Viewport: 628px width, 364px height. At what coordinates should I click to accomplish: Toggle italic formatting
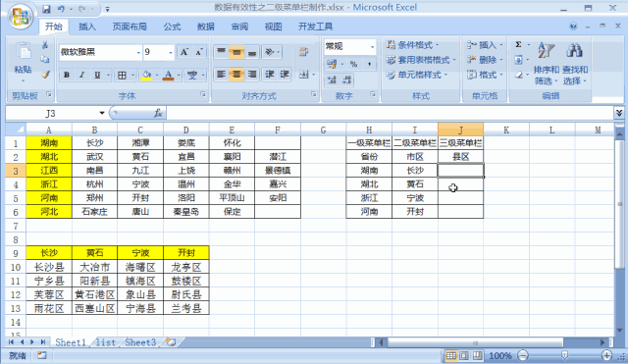(x=82, y=75)
